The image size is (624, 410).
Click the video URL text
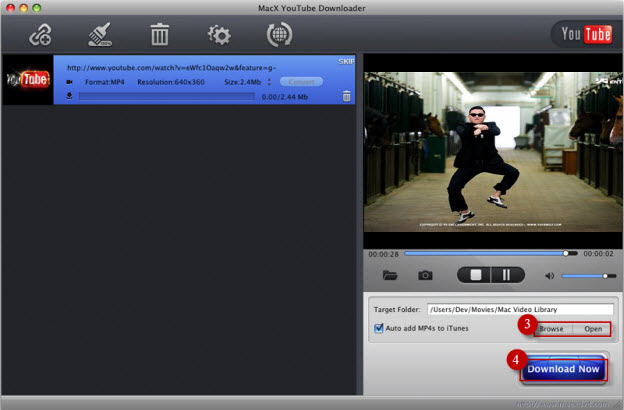point(171,68)
